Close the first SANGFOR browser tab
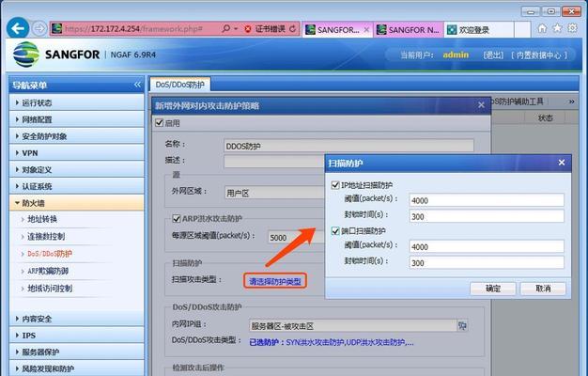Viewport: 588px width, 376px height. 366,30
